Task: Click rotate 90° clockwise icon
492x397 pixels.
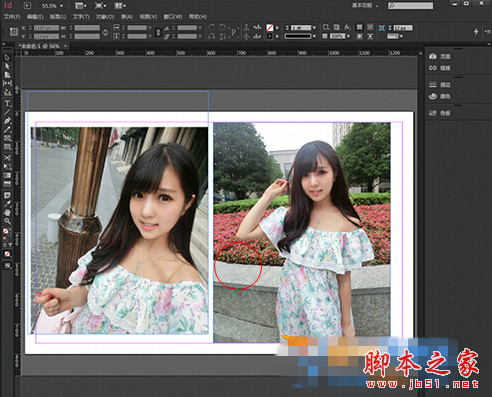Action: pyautogui.click(x=211, y=27)
